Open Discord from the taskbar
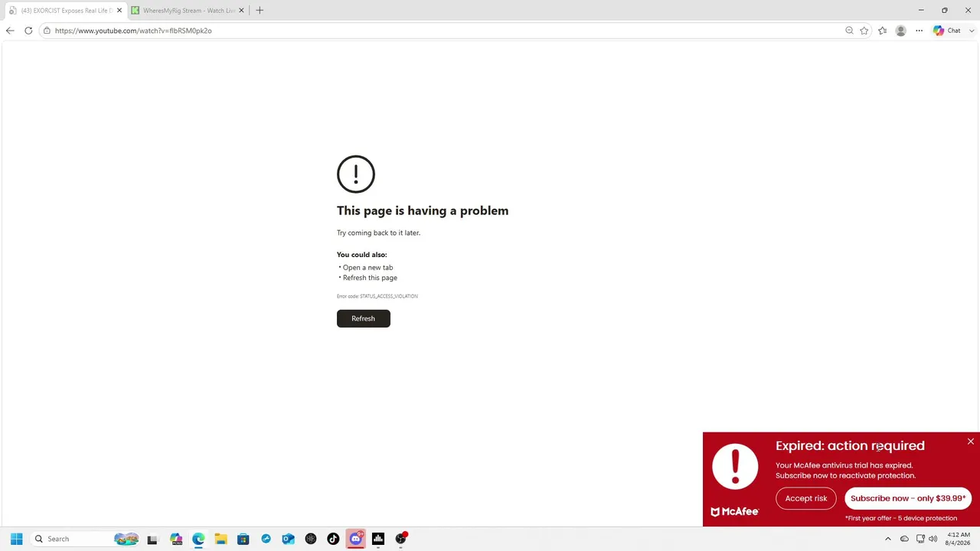 (x=355, y=539)
